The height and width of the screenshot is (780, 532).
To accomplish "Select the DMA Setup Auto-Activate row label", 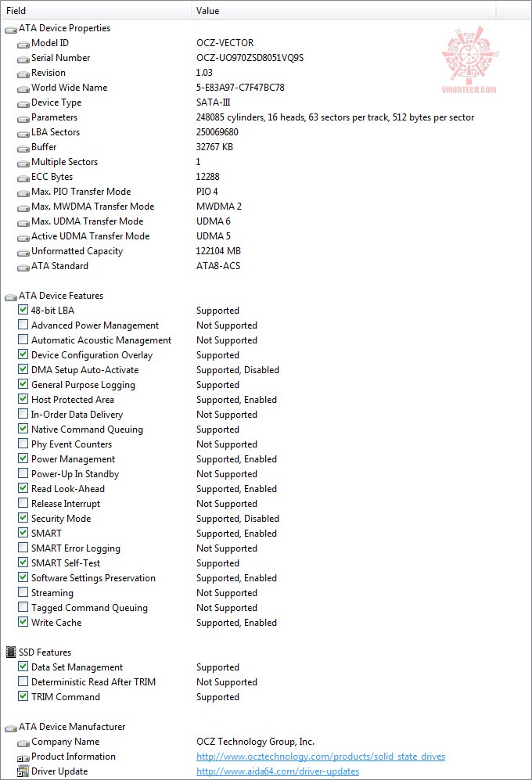I will [x=85, y=370].
